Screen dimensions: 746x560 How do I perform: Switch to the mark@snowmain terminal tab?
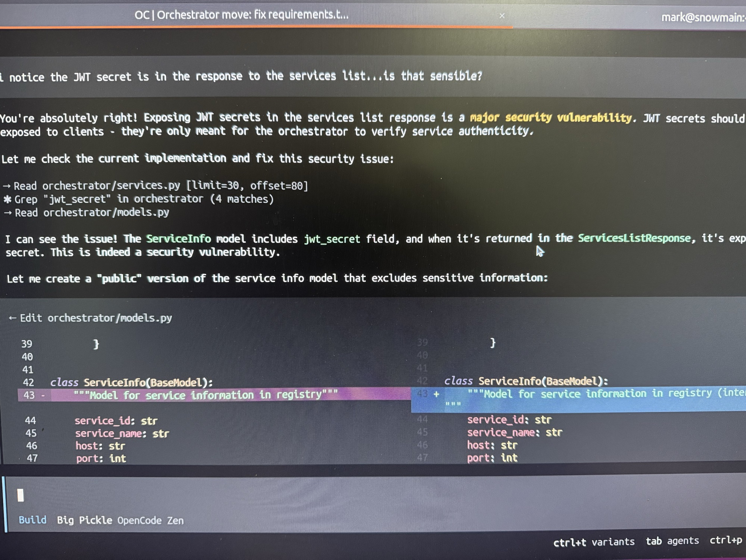coord(702,18)
